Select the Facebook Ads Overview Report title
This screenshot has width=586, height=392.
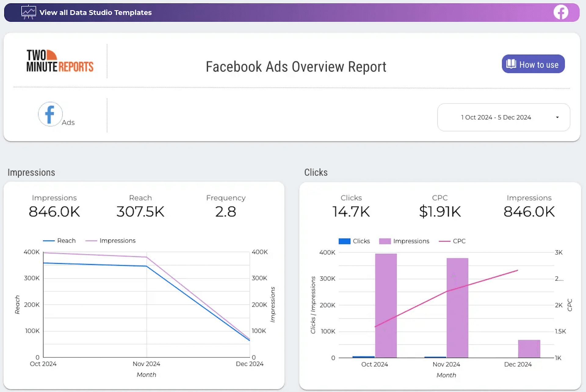point(296,67)
